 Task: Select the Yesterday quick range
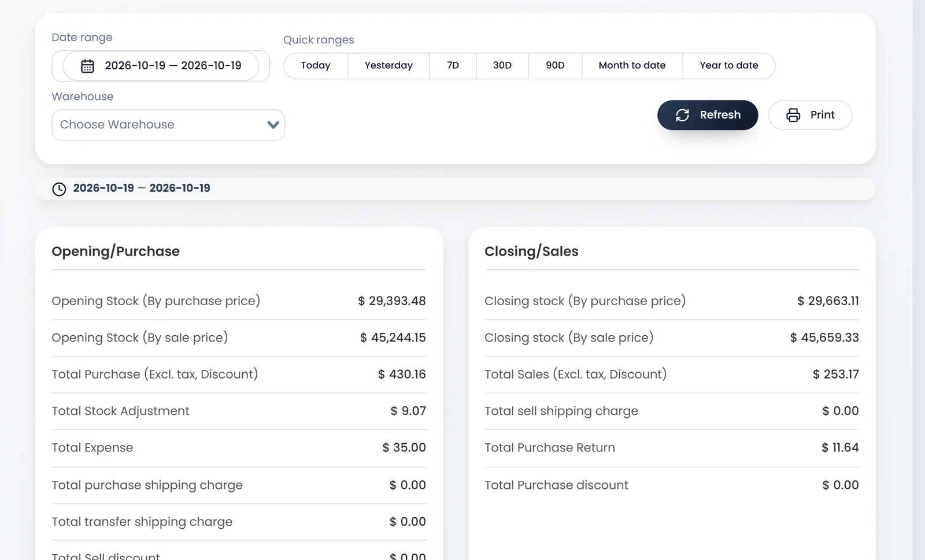388,65
